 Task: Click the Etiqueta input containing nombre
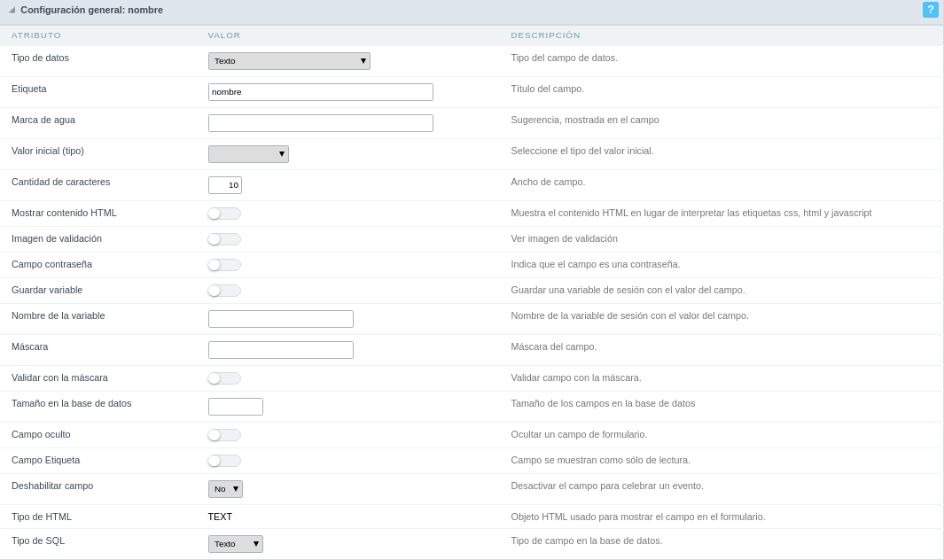pyautogui.click(x=320, y=92)
